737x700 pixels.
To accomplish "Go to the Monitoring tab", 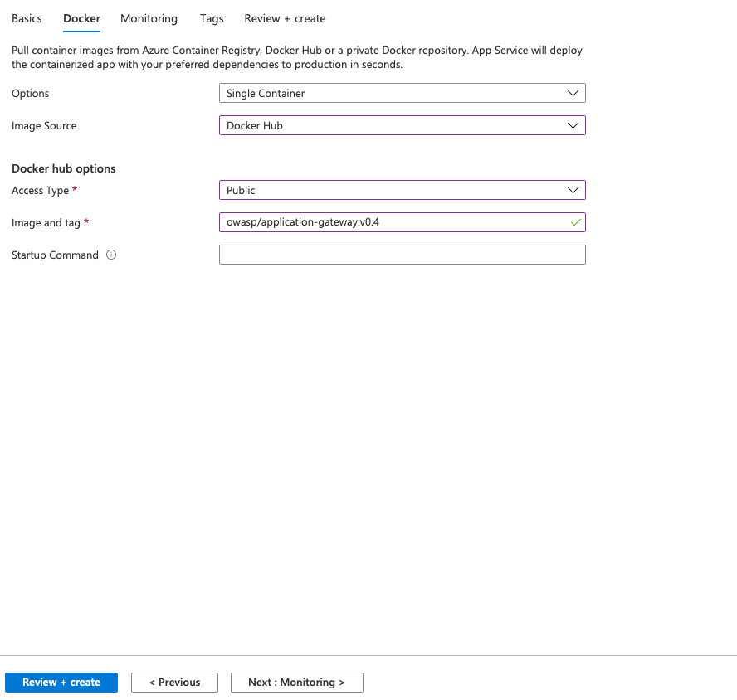I will (x=149, y=18).
